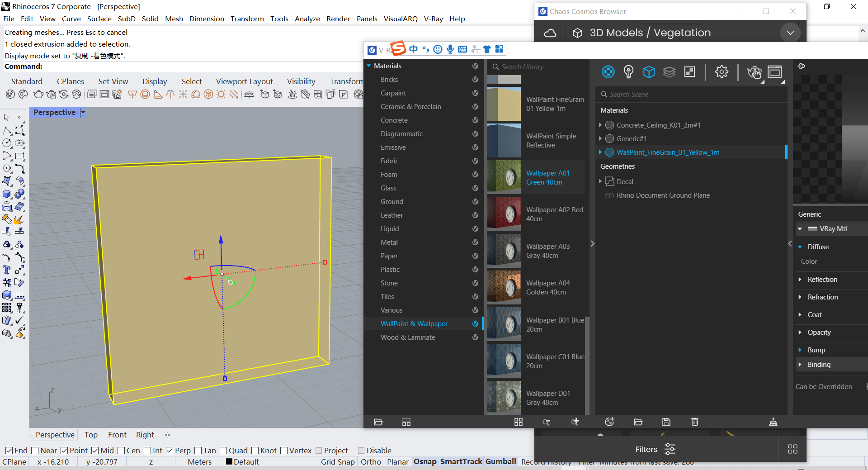This screenshot has height=470, width=868.
Task: Switch to the Display toolbar tab
Action: pyautogui.click(x=155, y=81)
